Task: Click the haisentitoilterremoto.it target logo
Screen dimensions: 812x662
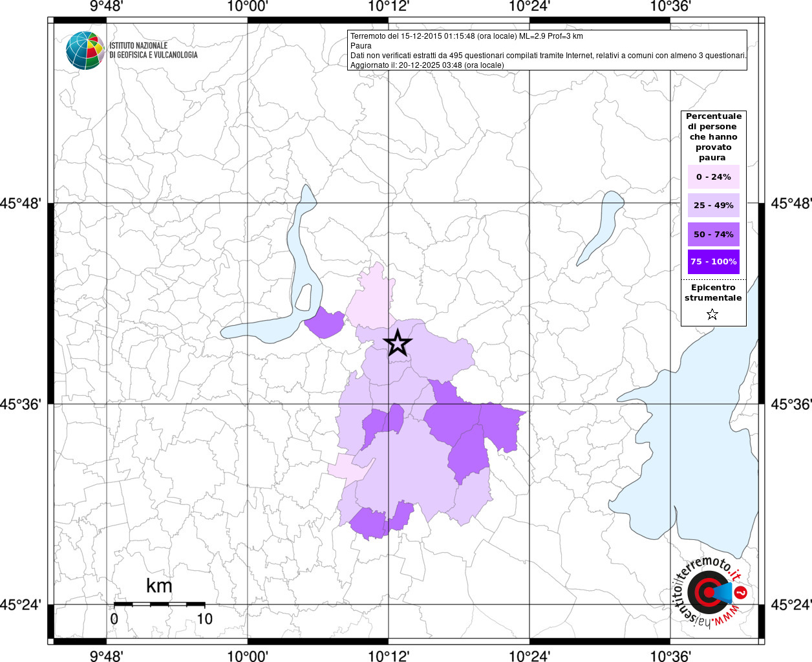Action: 709,592
